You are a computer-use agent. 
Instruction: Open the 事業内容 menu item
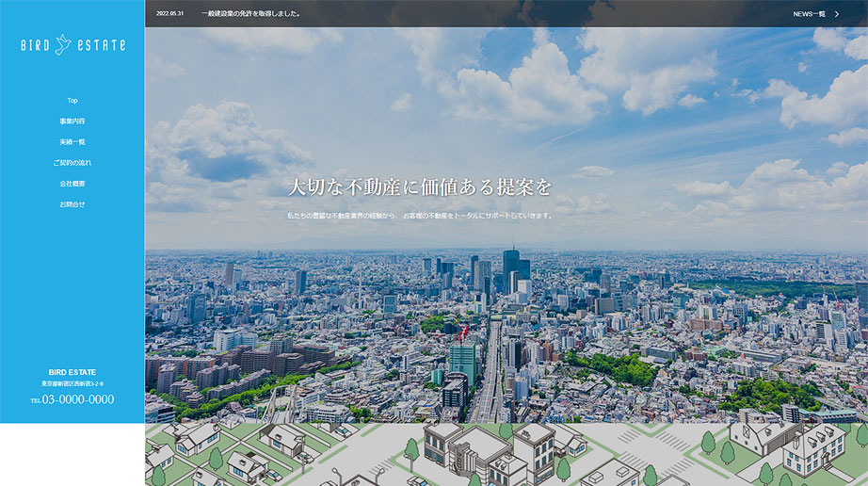click(x=72, y=121)
